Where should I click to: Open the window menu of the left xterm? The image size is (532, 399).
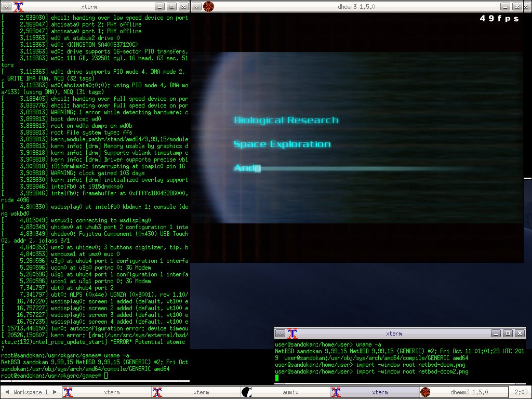tap(6, 6)
